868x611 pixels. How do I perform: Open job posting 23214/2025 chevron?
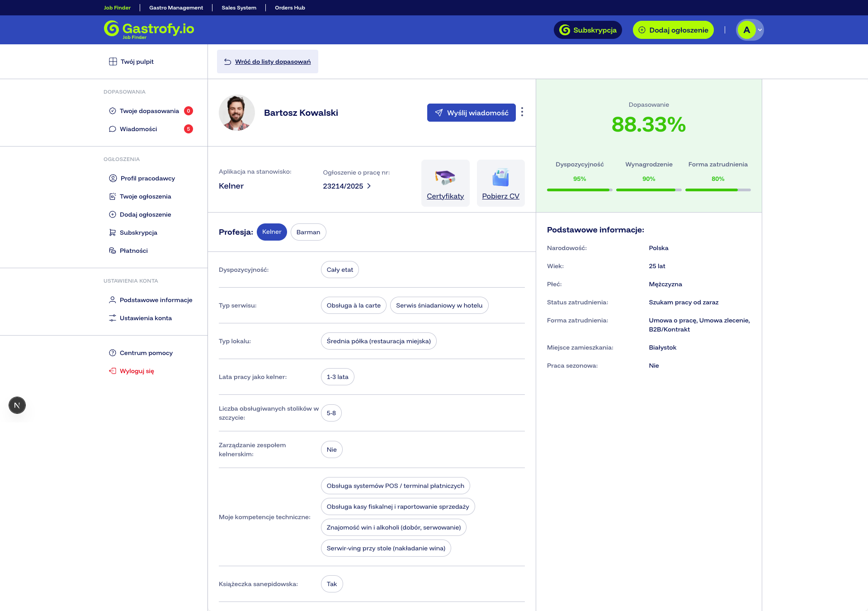click(369, 186)
